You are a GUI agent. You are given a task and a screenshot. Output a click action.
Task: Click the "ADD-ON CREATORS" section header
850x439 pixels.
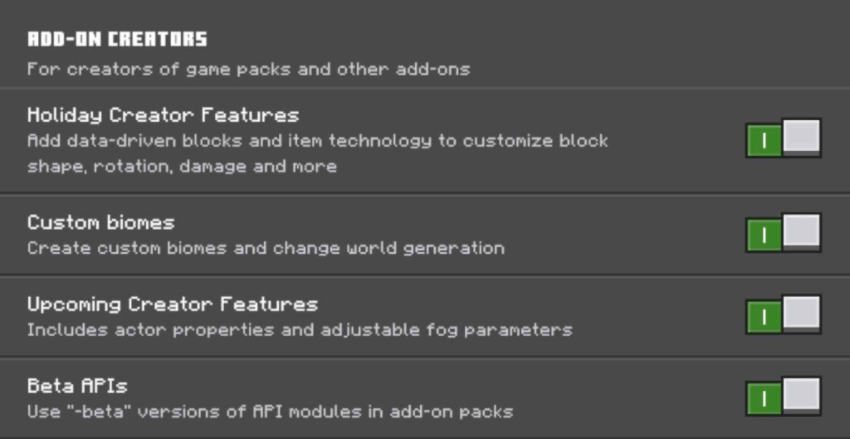(117, 39)
